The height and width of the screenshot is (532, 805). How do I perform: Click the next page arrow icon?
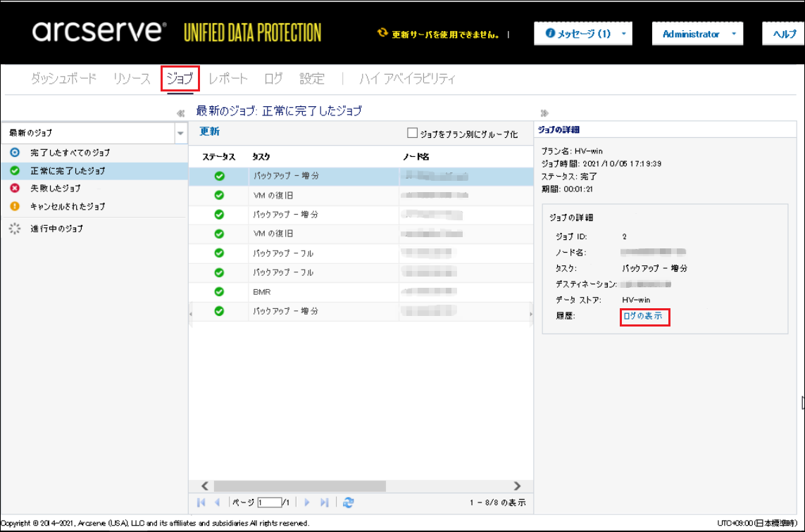click(307, 502)
